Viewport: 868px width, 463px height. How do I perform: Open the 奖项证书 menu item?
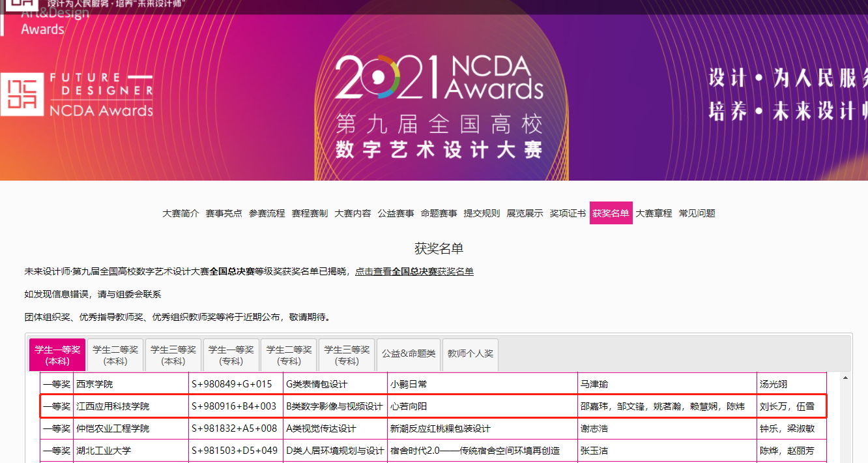click(568, 213)
